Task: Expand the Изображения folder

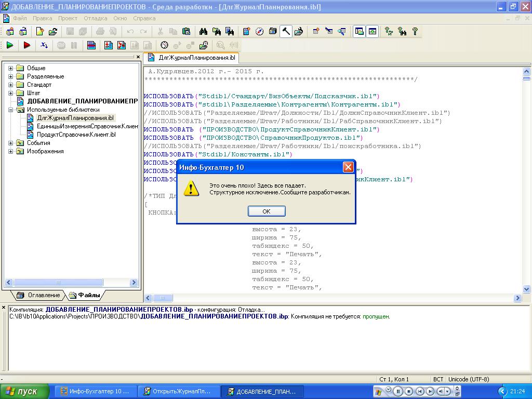Action: coord(11,151)
